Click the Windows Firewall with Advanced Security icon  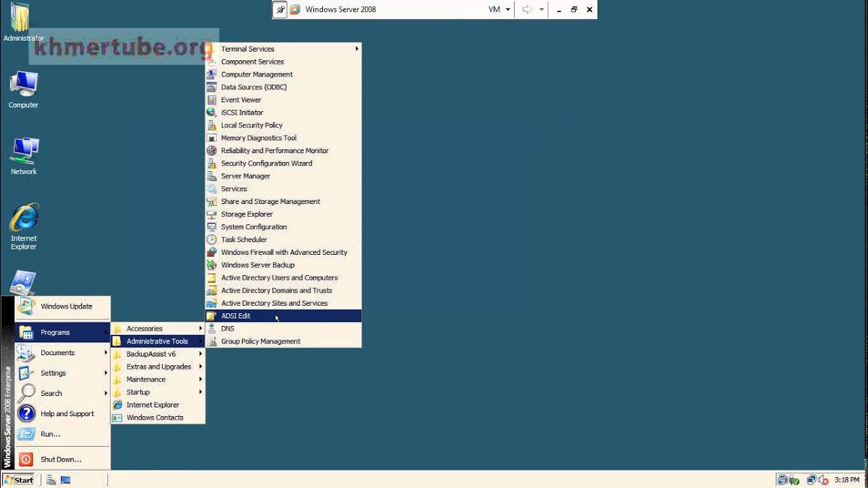212,252
